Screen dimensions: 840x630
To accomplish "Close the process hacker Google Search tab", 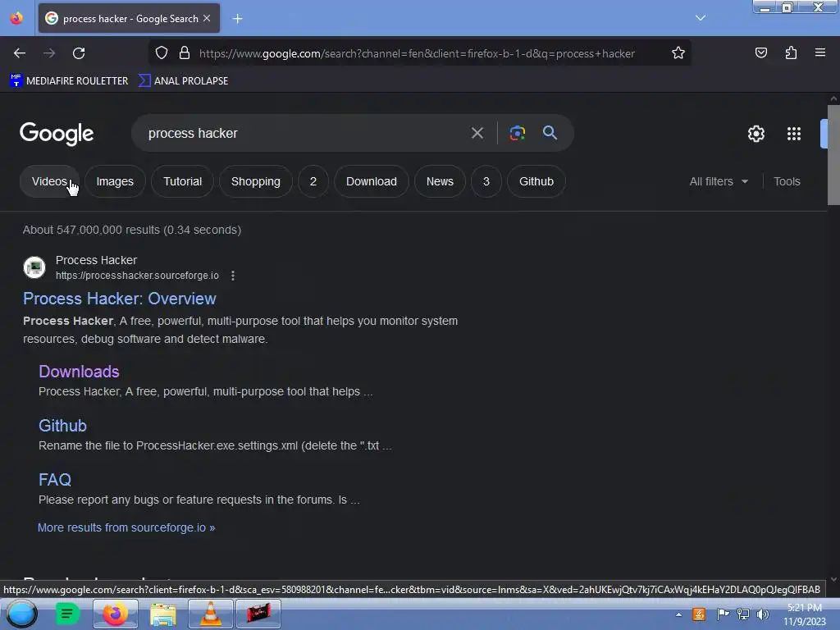I will [x=207, y=18].
